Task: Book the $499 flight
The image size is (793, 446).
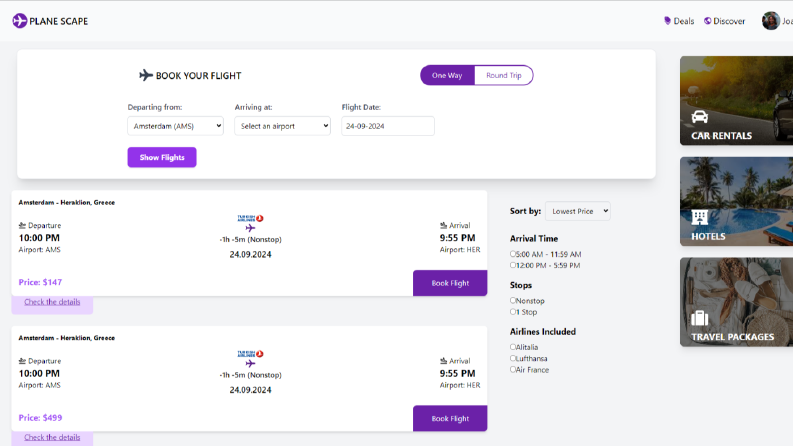Action: pos(450,419)
